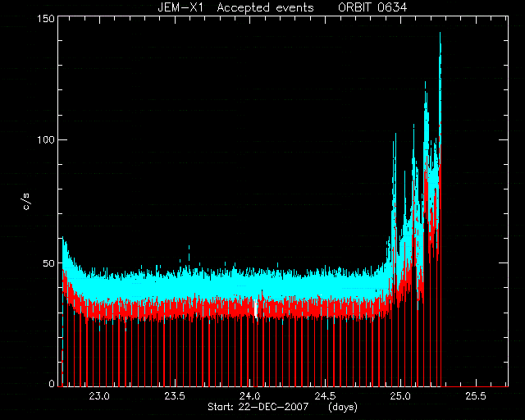Click the (days) unit label
525x420 pixels.
(x=343, y=407)
